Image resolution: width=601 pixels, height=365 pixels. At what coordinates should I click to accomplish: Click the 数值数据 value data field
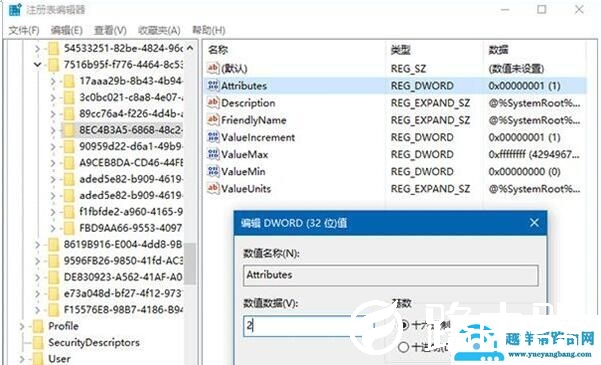(309, 326)
